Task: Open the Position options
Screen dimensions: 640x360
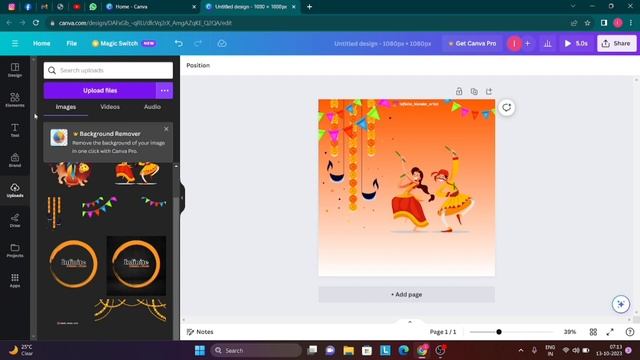Action: pos(198,65)
